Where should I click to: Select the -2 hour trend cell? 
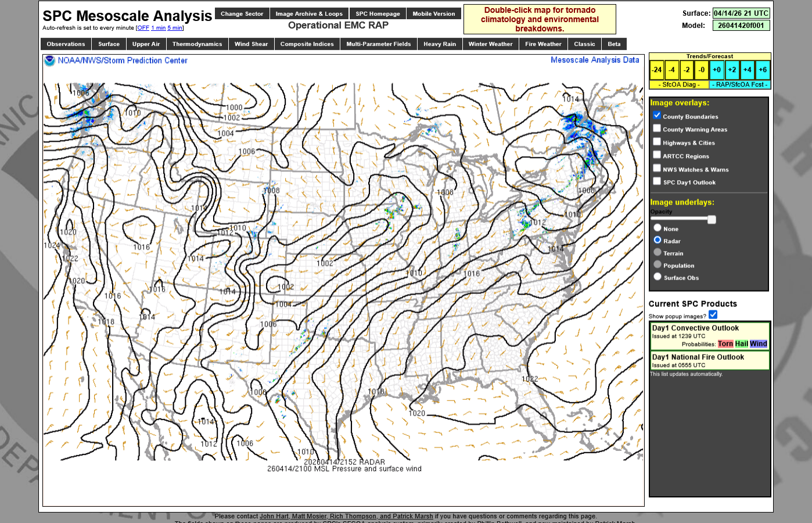687,70
